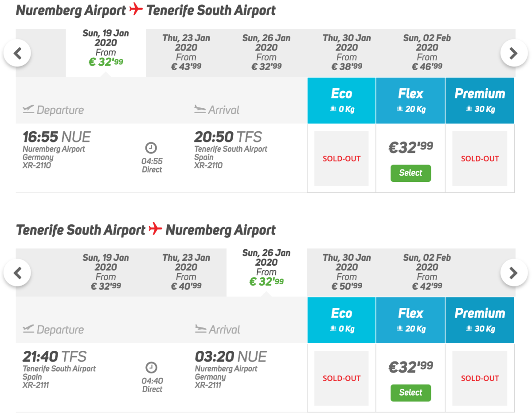
Task: Select Thu, 23 Jan outbound date tab
Action: tap(186, 52)
